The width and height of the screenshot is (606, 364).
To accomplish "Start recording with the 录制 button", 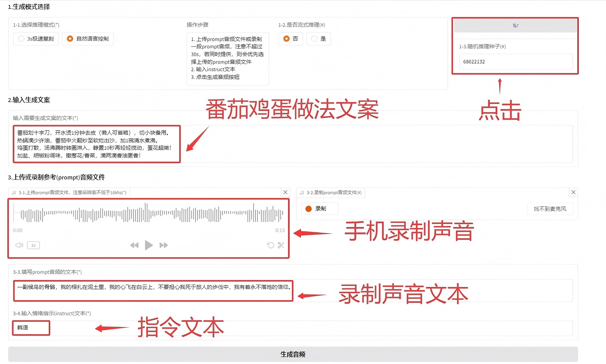I will 319,209.
